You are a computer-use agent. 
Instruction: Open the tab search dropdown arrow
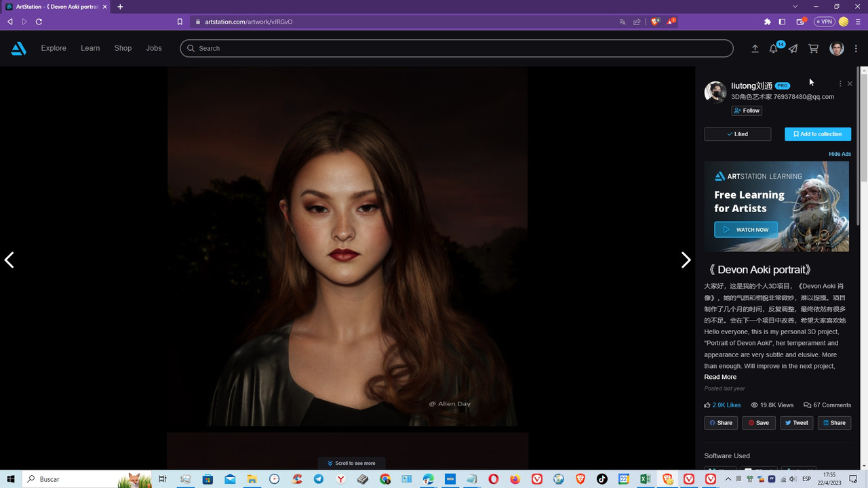[795, 7]
